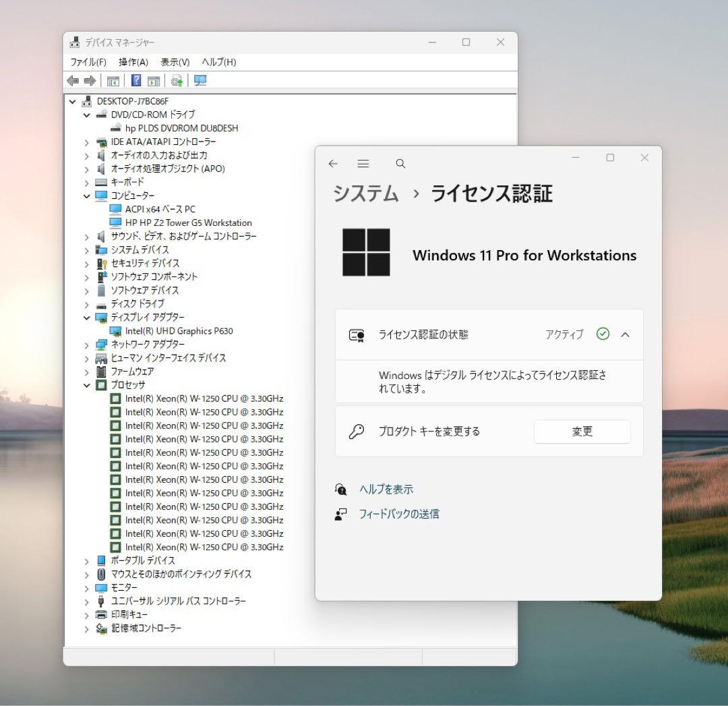The height and width of the screenshot is (706, 728).
Task: Click the ユニバーサル シリアル バス コントローラー USB icon
Action: (x=100, y=601)
